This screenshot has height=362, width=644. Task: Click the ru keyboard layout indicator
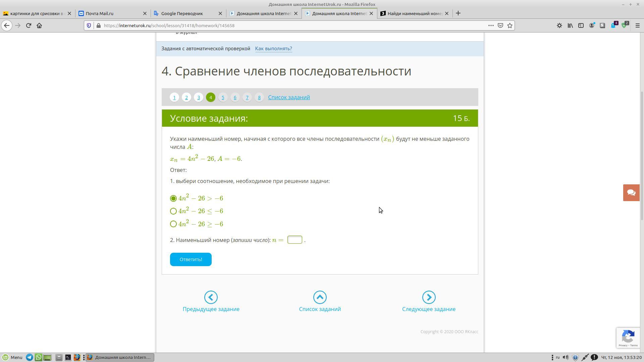coord(557,357)
